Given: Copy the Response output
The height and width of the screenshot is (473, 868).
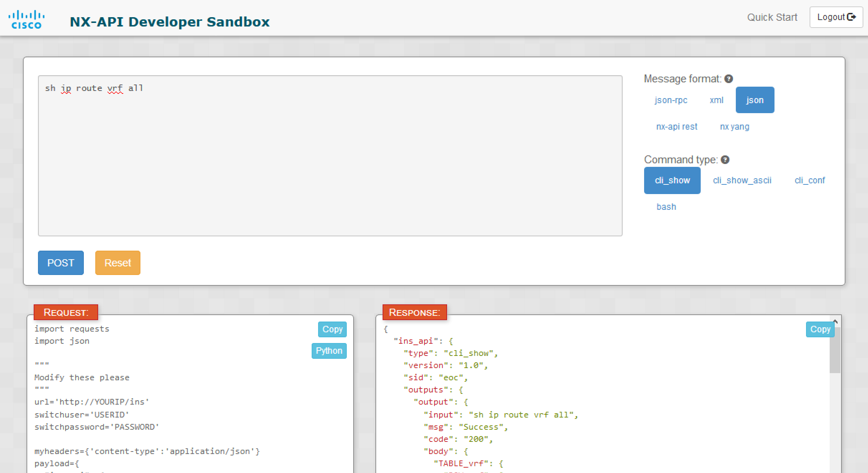Looking at the screenshot, I should [820, 329].
